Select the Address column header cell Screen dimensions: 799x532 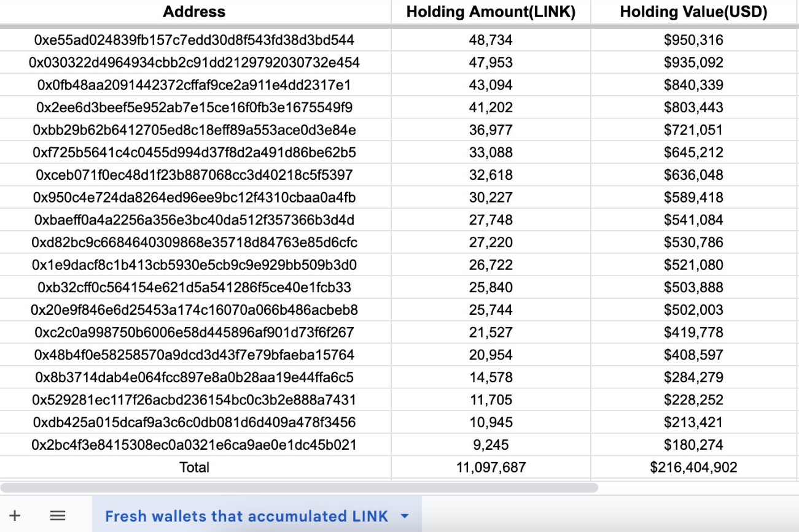(194, 12)
